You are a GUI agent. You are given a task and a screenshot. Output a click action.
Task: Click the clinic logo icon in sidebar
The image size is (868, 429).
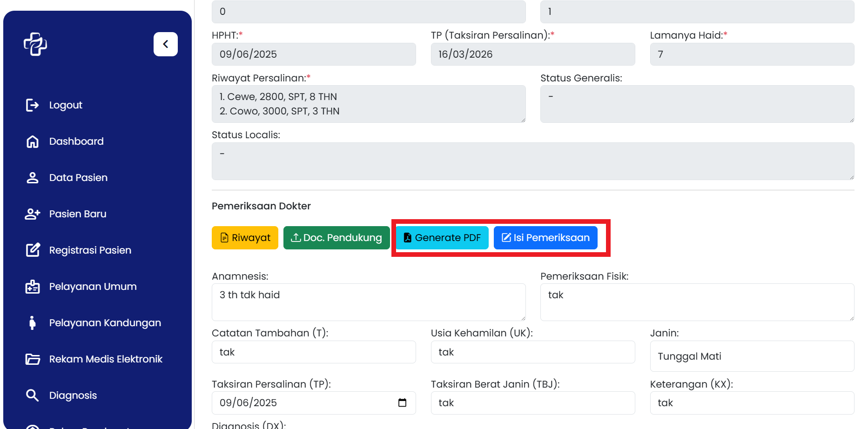coord(35,44)
